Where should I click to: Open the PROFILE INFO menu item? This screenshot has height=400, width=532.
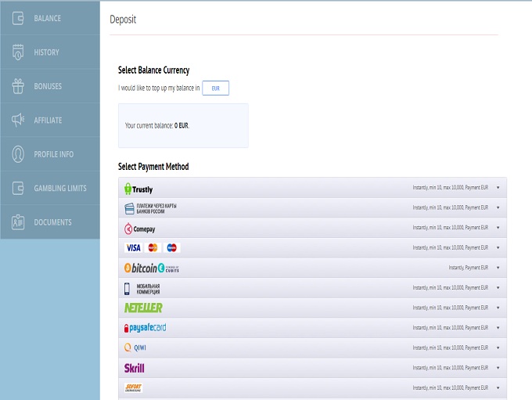click(x=50, y=154)
